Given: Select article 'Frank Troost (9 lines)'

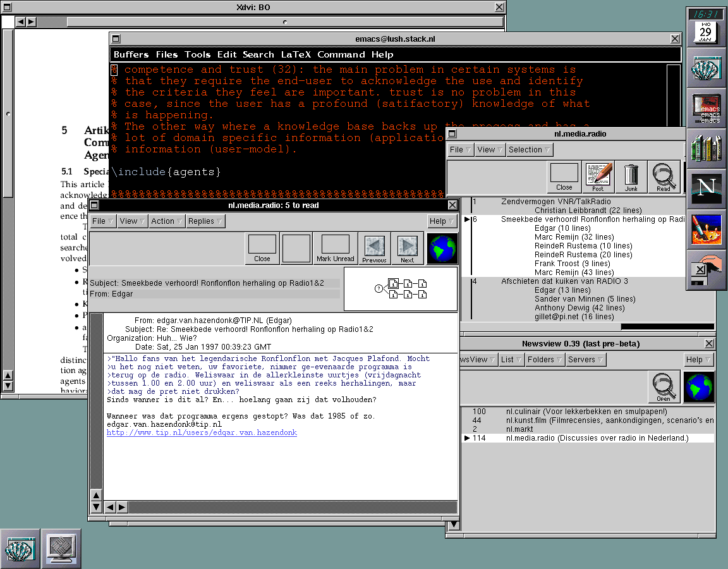Looking at the screenshot, I should point(572,264).
